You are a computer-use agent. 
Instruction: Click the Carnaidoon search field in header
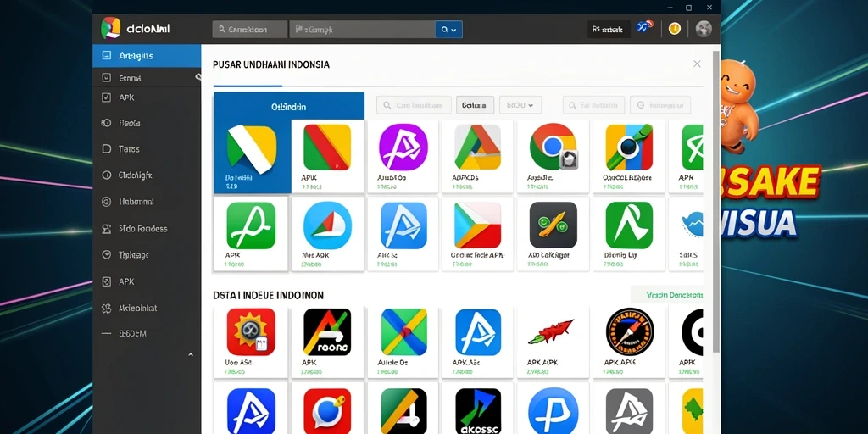[x=250, y=30]
